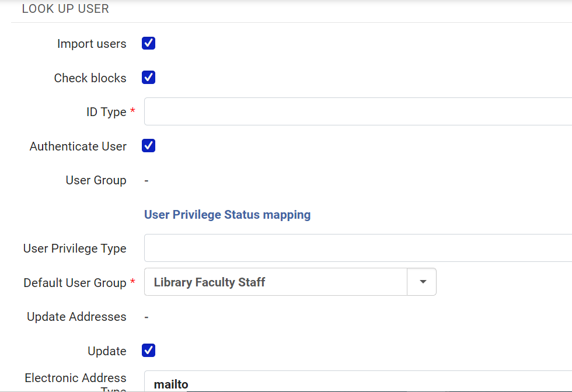Select the Library Faculty Staff combo box

275,282
